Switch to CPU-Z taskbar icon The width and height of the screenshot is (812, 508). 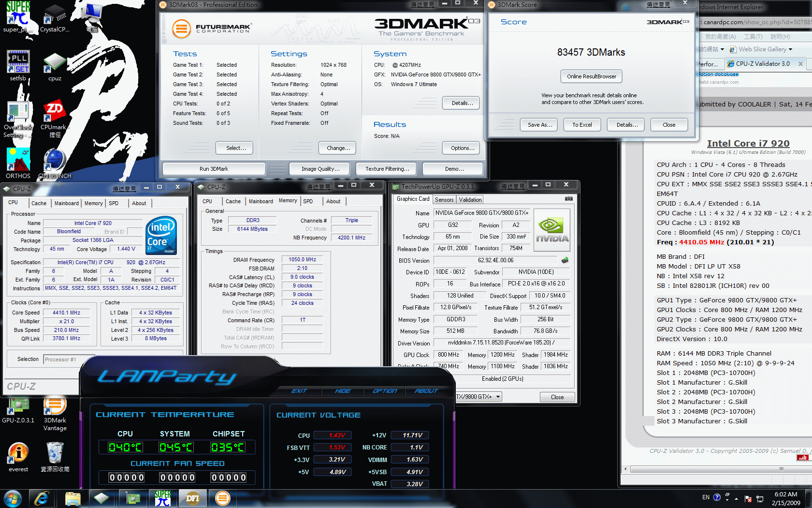(102, 498)
